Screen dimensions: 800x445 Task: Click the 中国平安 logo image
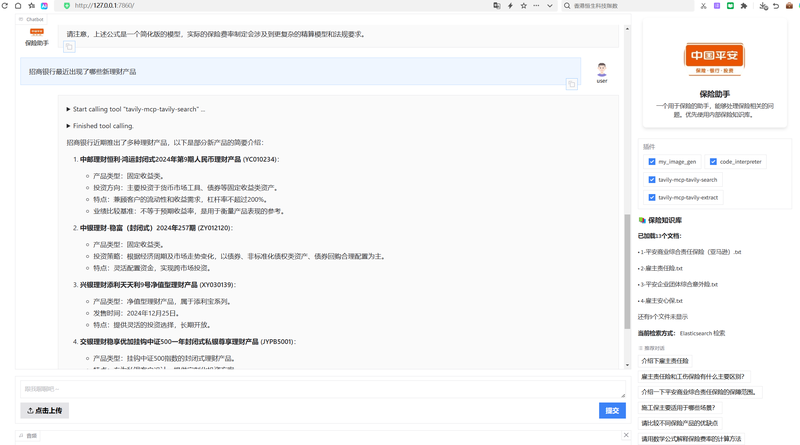pos(714,59)
